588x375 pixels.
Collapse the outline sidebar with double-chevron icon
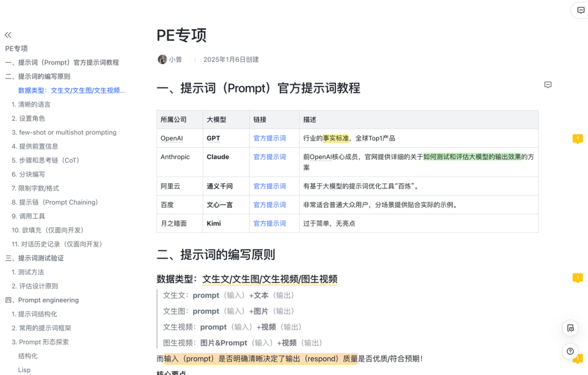tap(8, 34)
